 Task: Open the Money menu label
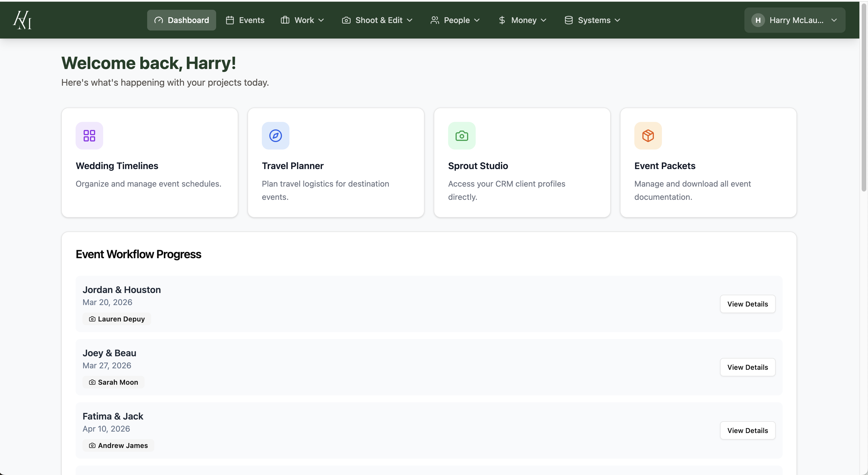tap(524, 20)
